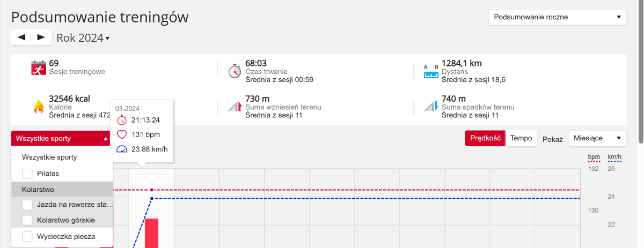Click the heart rate icon in tooltip
Screen dimensions: 644x248
point(122,134)
